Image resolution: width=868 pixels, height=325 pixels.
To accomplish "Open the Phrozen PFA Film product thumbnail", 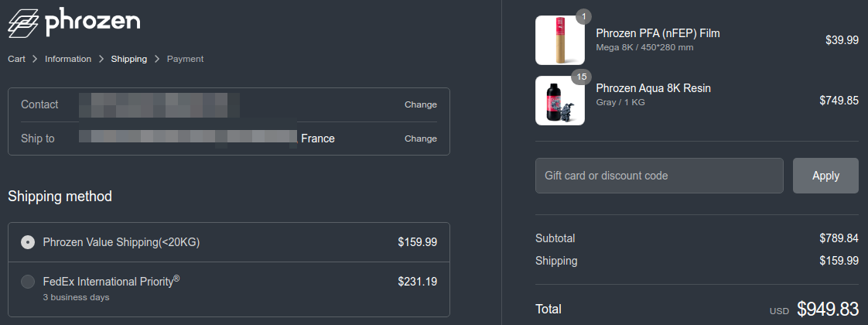I will click(x=559, y=40).
